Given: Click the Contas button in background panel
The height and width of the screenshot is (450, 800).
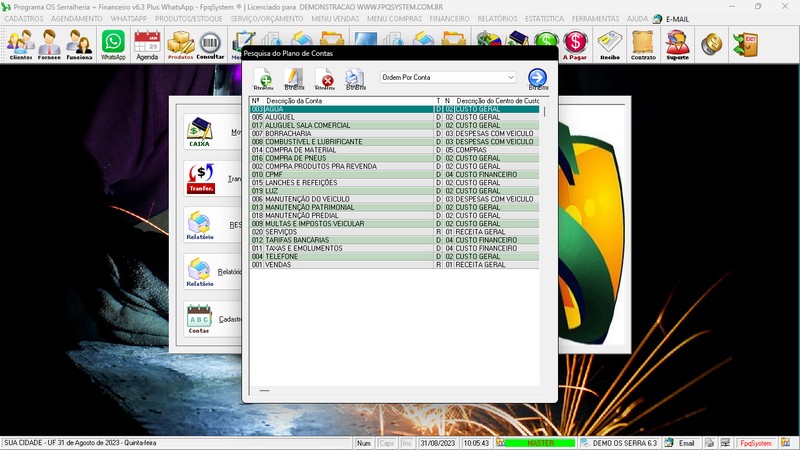Looking at the screenshot, I should tap(199, 318).
